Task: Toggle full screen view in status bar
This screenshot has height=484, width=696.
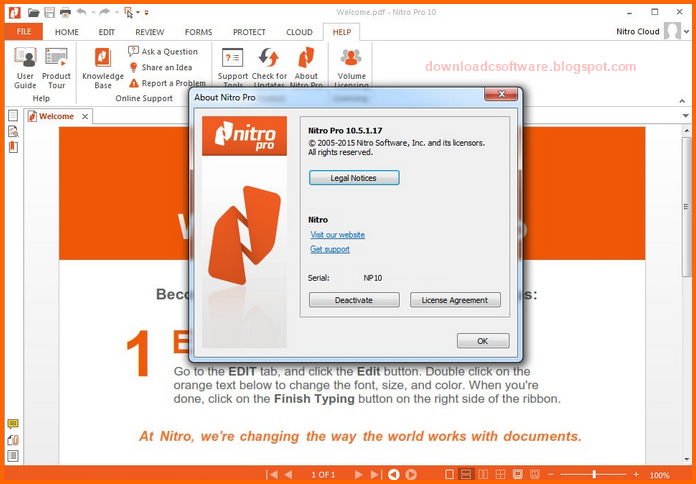Action: 517,474
